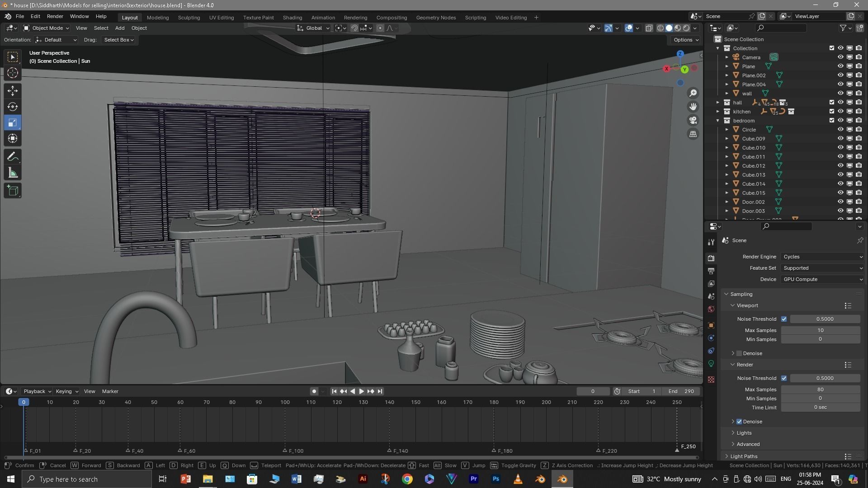
Task: Click the Marker menu in timeline
Action: 110,391
